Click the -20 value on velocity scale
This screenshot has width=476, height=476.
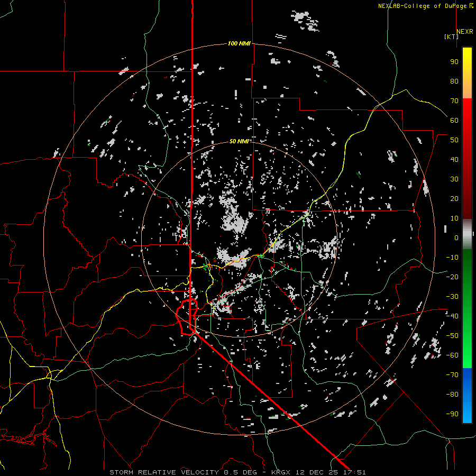(452, 277)
